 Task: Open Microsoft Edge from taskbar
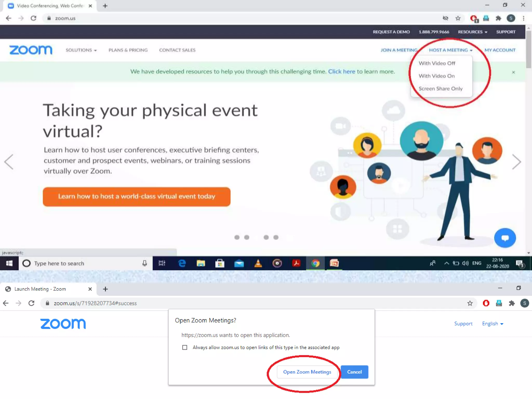coord(182,263)
